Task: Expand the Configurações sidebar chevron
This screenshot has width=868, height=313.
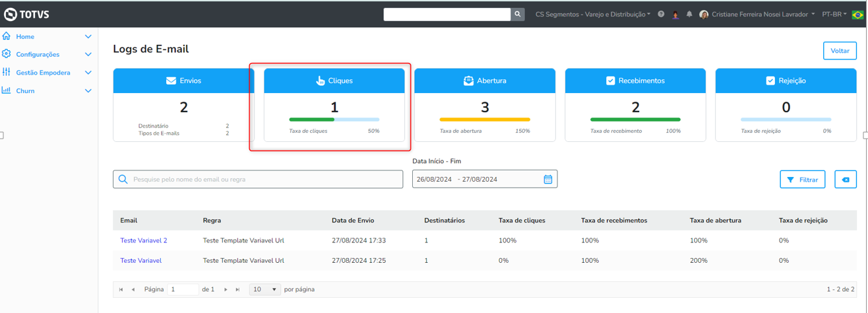Action: tap(88, 55)
